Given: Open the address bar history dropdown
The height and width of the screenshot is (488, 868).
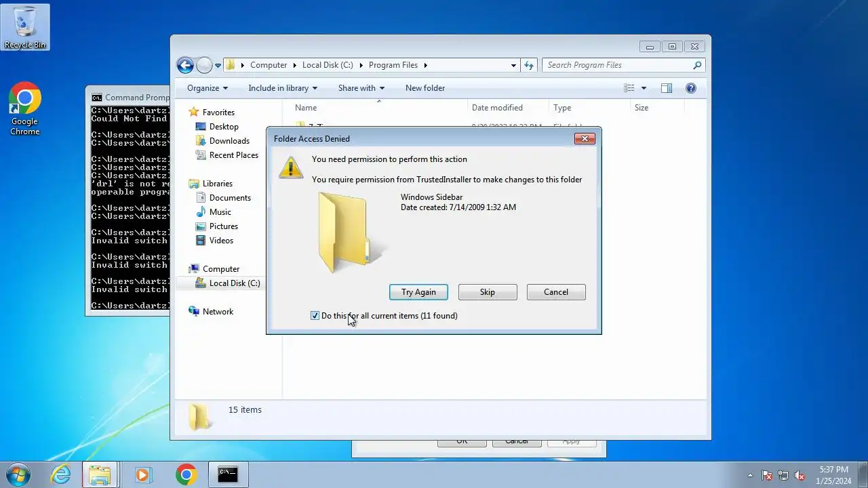Looking at the screenshot, I should [513, 65].
